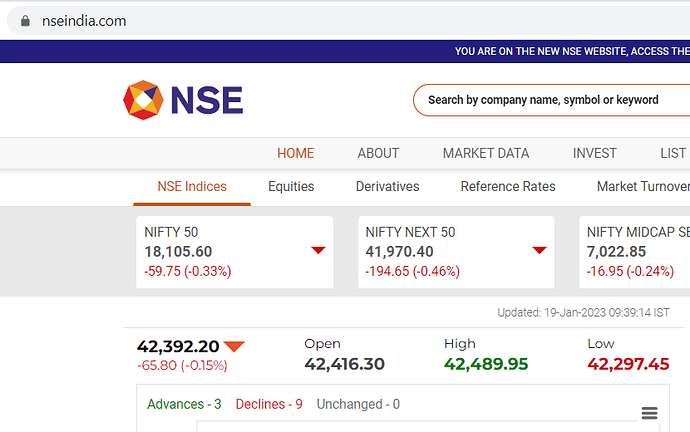Open the HOME menu
The image size is (690, 432).
[x=295, y=153]
